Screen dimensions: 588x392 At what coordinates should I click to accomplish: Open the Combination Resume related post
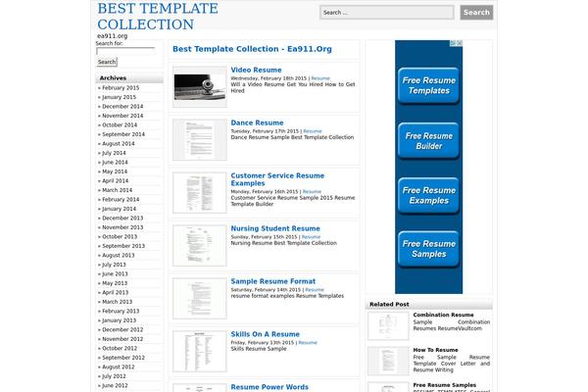pos(443,316)
